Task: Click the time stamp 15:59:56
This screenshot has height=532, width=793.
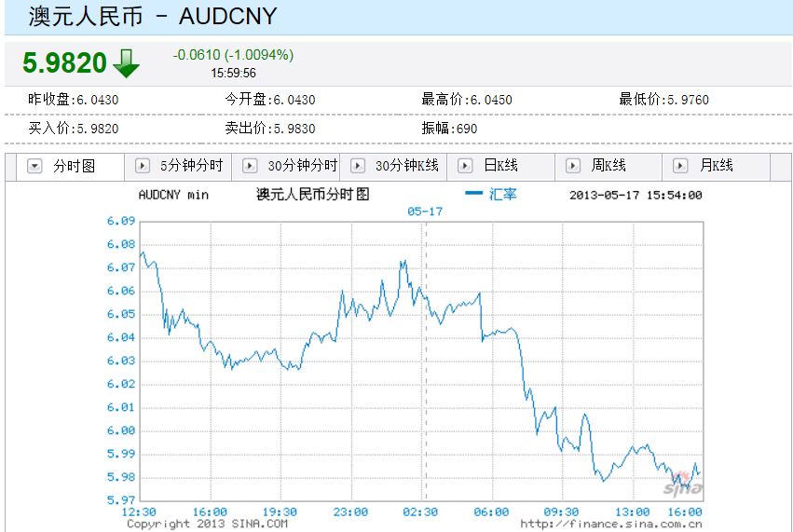Action: (x=233, y=74)
